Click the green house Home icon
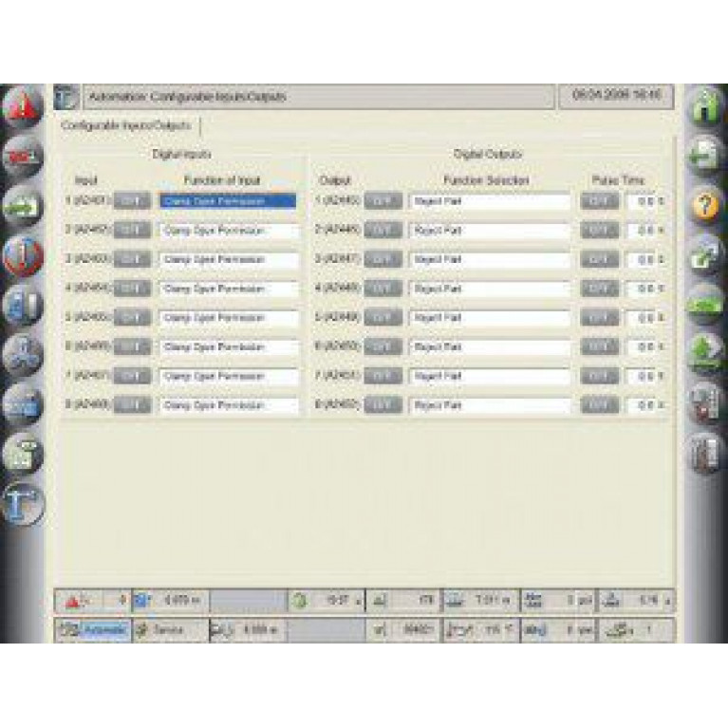The width and height of the screenshot is (728, 728). point(705,106)
